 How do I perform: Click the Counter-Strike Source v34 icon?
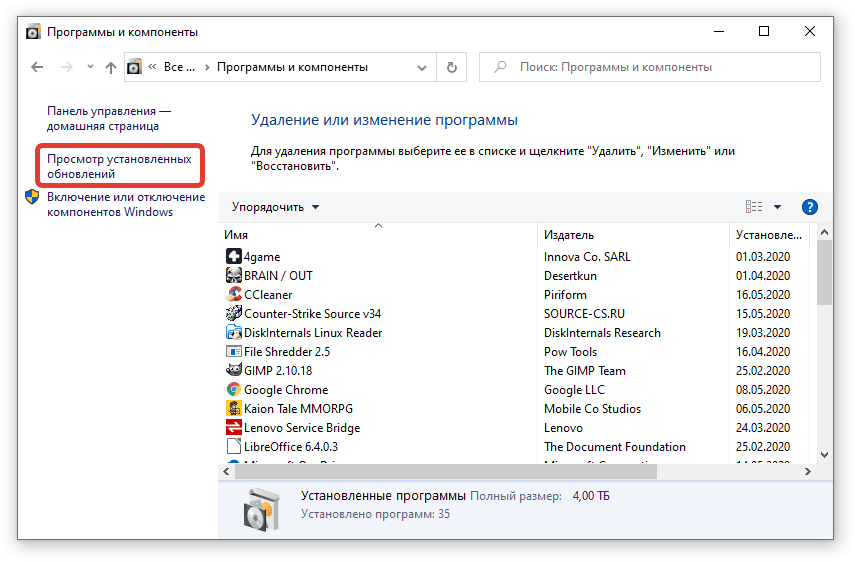pyautogui.click(x=233, y=313)
